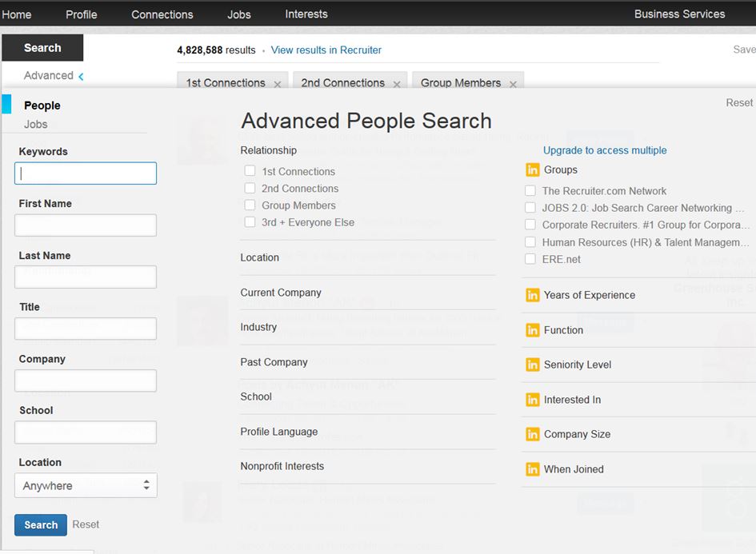This screenshot has height=554, width=756.
Task: Click the Last Name input field
Action: click(86, 277)
